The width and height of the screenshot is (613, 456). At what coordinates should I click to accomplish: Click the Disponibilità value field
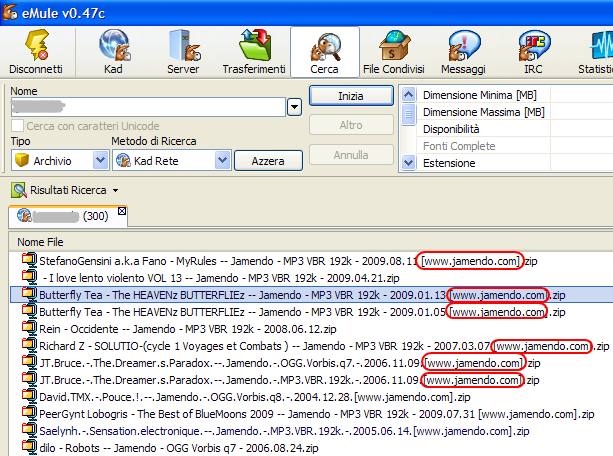click(582, 129)
